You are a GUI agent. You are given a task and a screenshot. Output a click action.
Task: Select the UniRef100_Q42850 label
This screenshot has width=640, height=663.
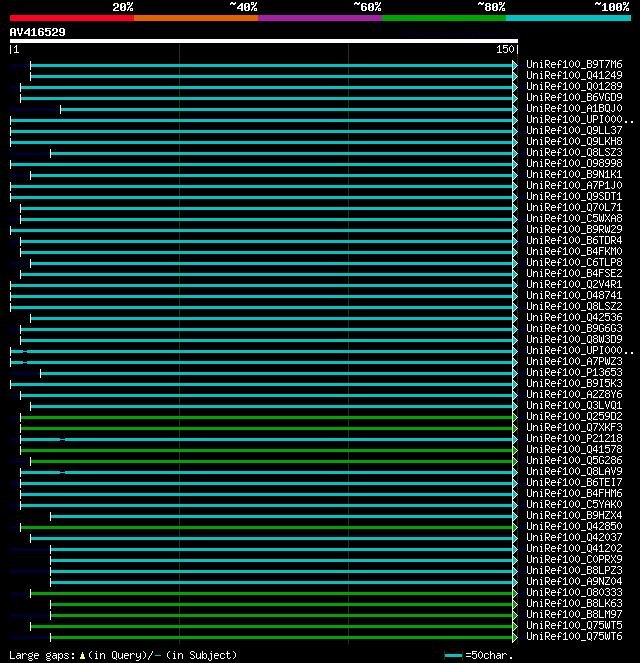574,526
